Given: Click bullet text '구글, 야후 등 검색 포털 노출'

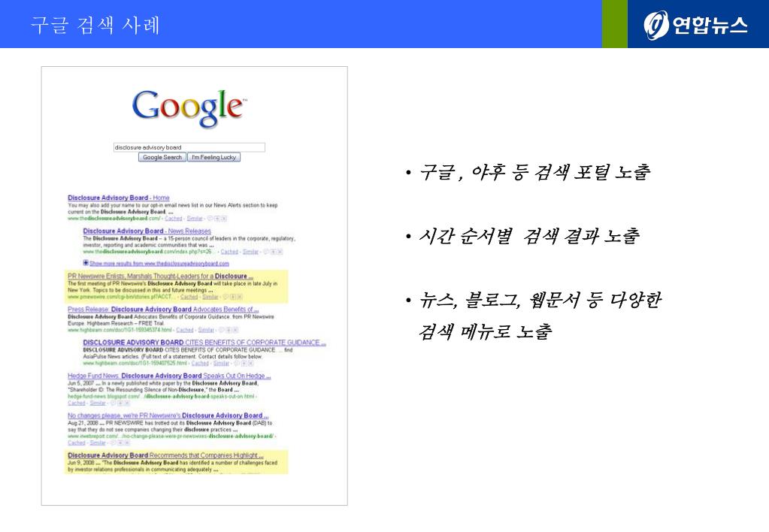Looking at the screenshot, I should 535,172.
